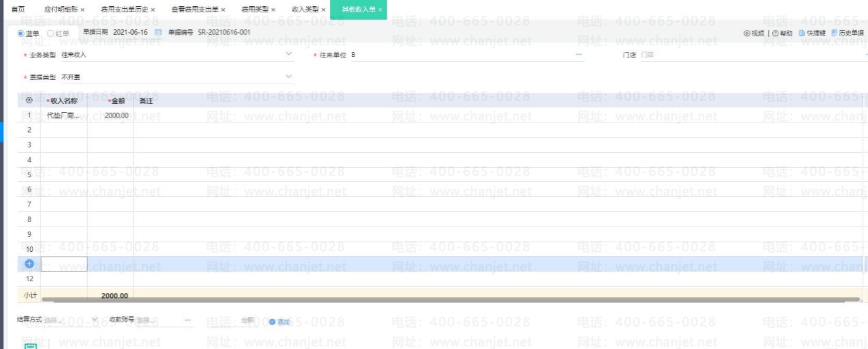Image resolution: width=868 pixels, height=349 pixels.
Task: Switch to the 费用支出单历史 tab
Action: tap(125, 10)
